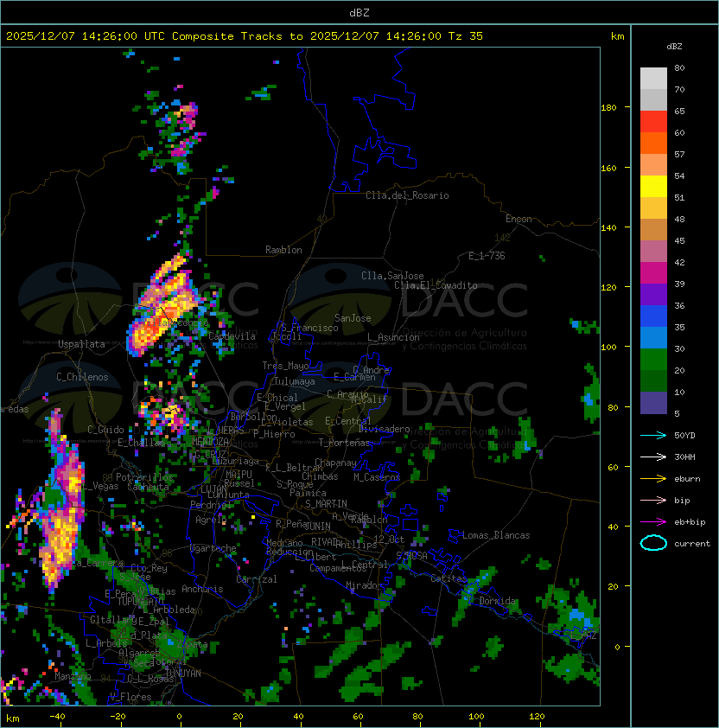The image size is (719, 728).
Task: Click the '30HM' legend label
Action: point(684,457)
